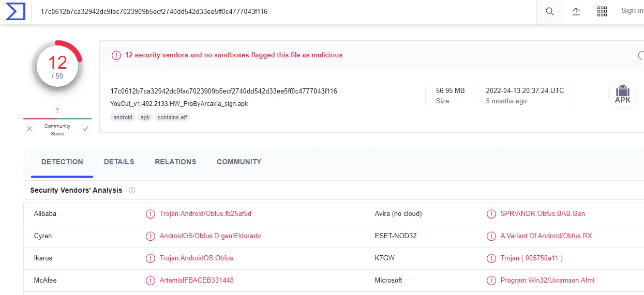Click Trojan ( 005750a11 ) result text
Viewport: 644px width, 295px height.
click(532, 258)
